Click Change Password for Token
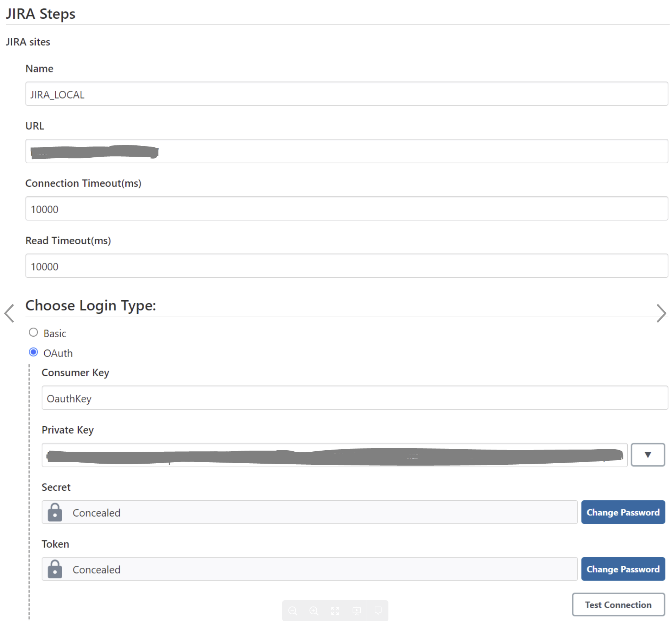Viewport: 672px width, 621px height. pyautogui.click(x=623, y=569)
